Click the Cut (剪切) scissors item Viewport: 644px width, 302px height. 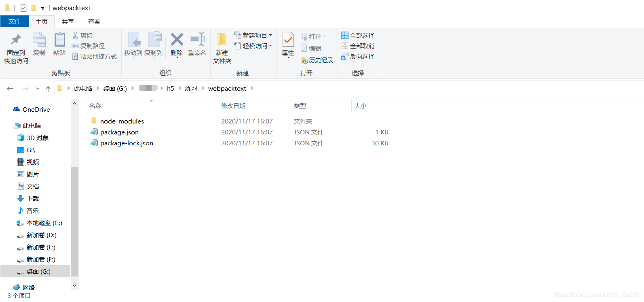click(82, 36)
